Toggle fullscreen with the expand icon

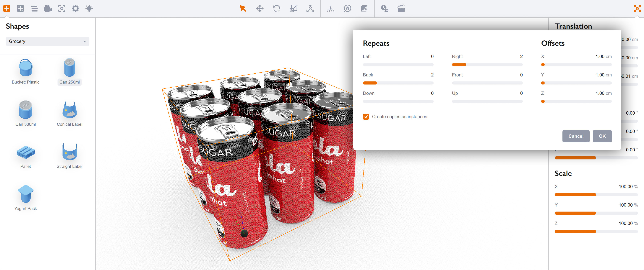point(637,8)
